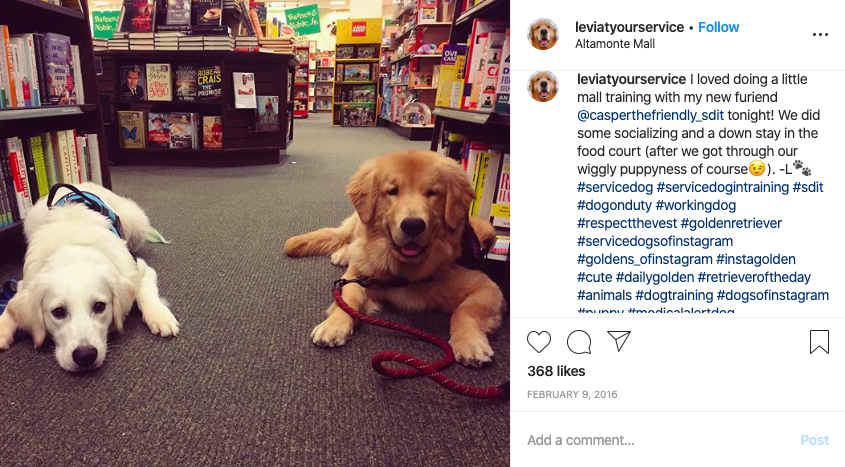
Task: Open the header profile picture of leviatyourservice
Action: click(x=543, y=34)
